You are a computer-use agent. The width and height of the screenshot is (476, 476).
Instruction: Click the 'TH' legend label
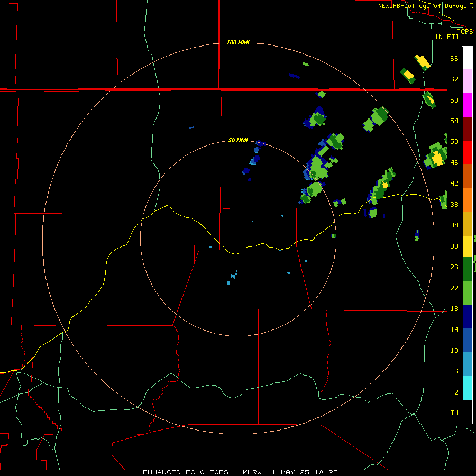point(454,413)
